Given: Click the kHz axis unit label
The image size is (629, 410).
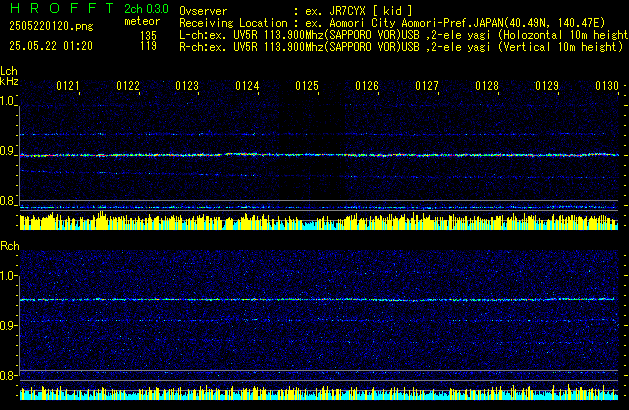Looking at the screenshot, I should [x=9, y=81].
